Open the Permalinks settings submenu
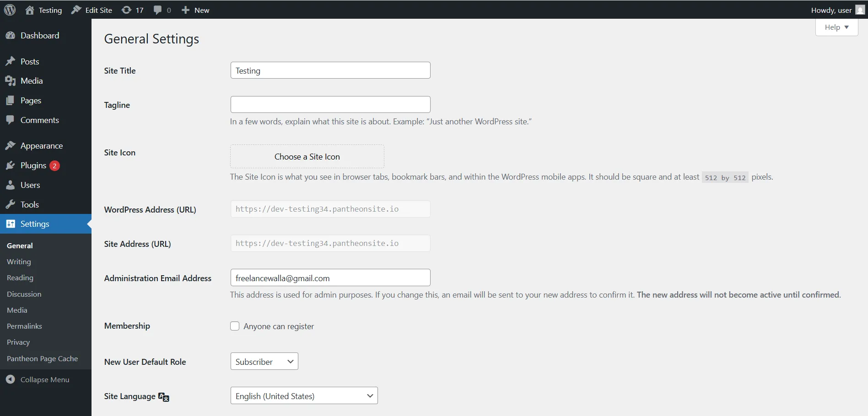Image resolution: width=868 pixels, height=416 pixels. point(24,326)
